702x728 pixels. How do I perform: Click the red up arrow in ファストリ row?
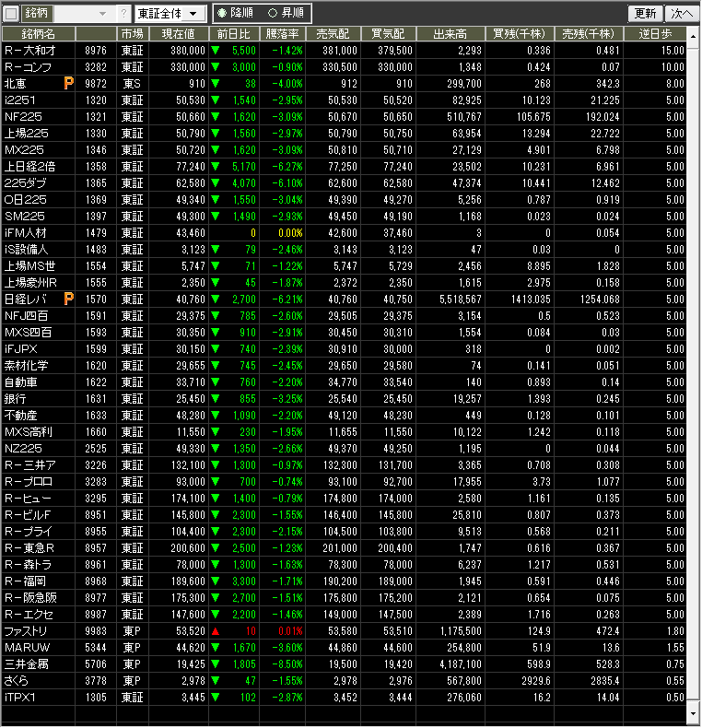pyautogui.click(x=216, y=631)
